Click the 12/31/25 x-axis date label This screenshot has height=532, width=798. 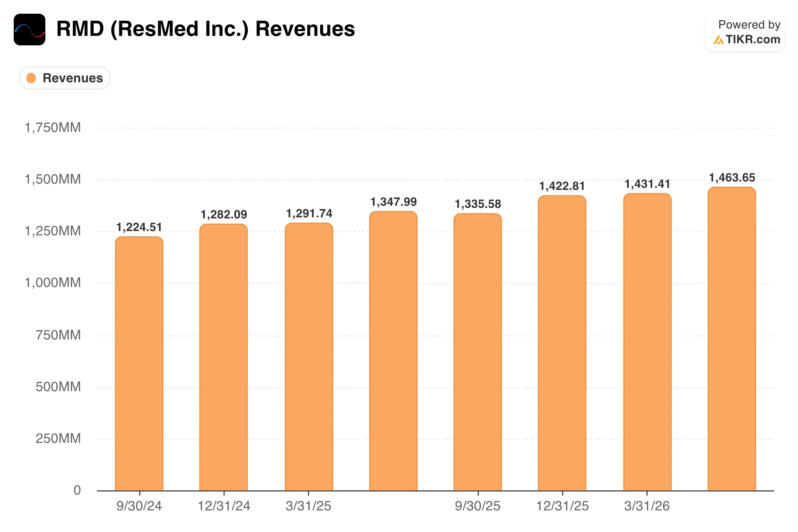(562, 506)
